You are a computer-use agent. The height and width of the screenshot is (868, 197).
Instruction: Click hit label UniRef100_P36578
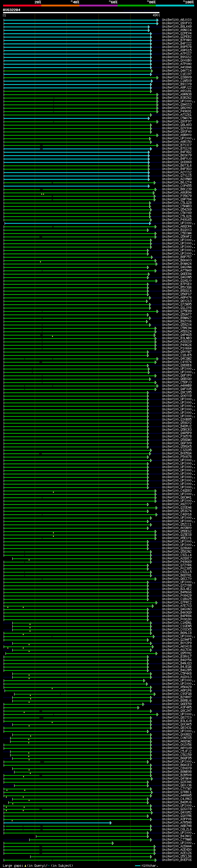click(177, 436)
